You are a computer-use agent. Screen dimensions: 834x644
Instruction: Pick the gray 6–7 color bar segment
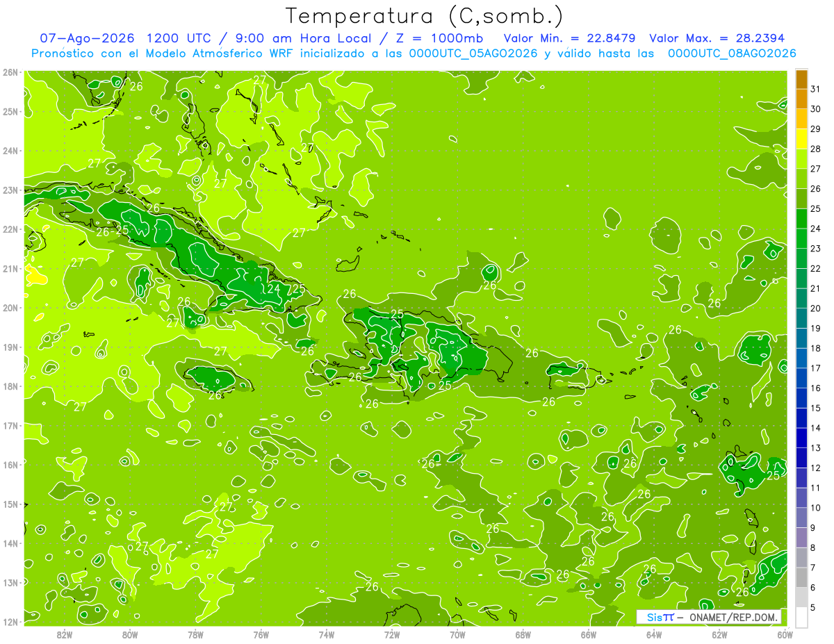point(801,577)
